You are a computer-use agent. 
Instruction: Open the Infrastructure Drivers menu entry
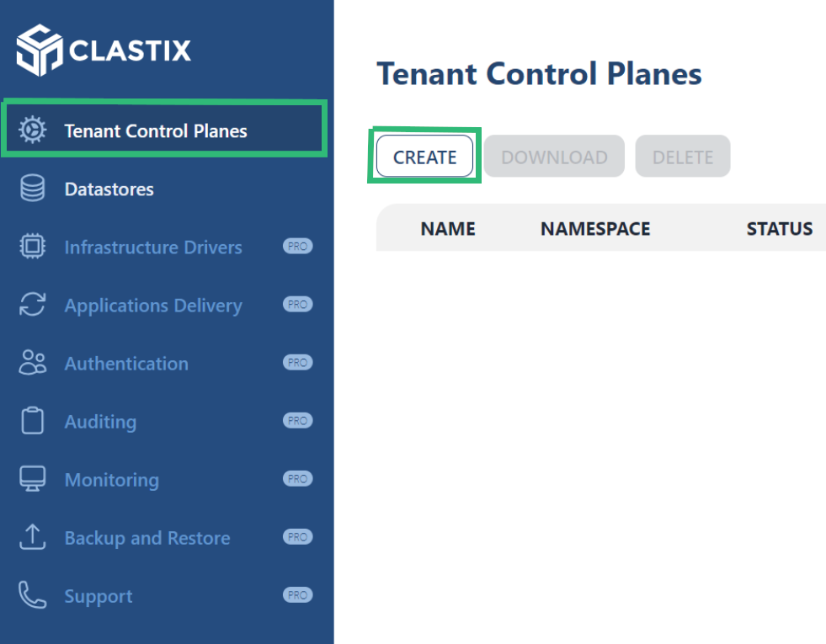point(153,247)
